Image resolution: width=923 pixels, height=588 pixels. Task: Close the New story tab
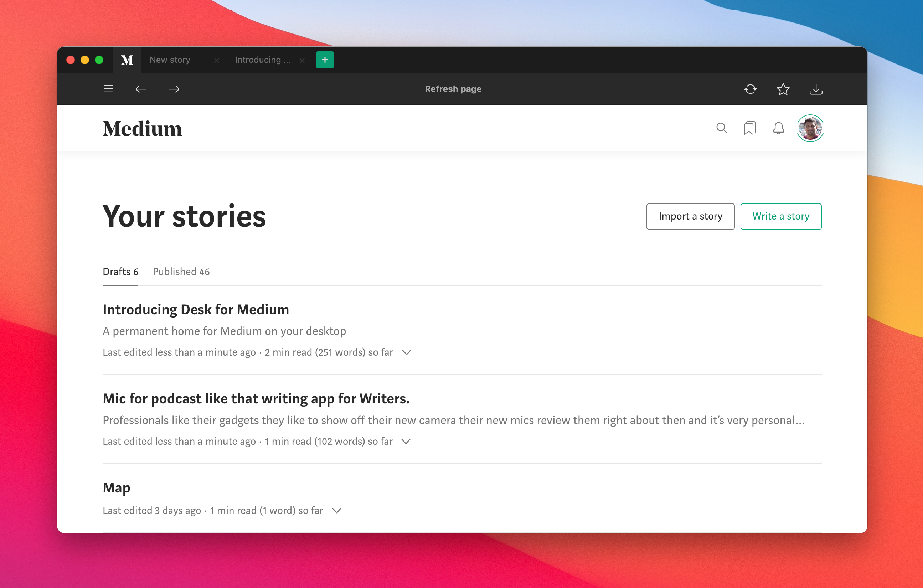[x=217, y=60]
